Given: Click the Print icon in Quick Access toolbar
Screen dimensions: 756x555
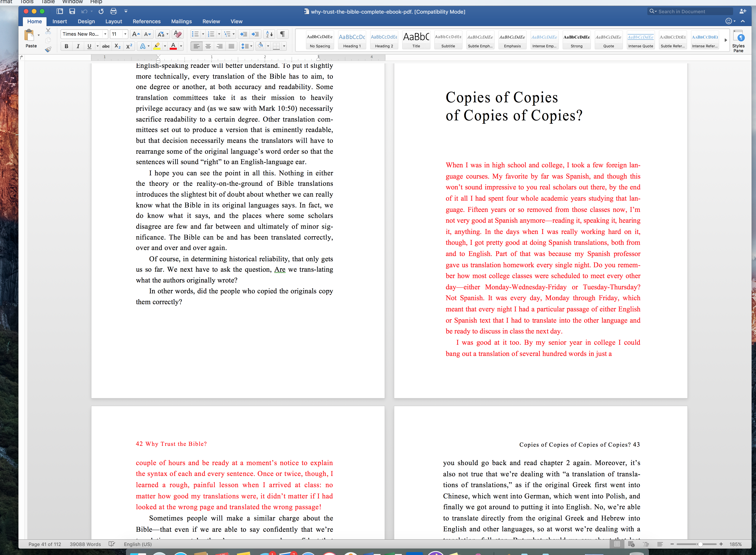Looking at the screenshot, I should click(x=113, y=11).
